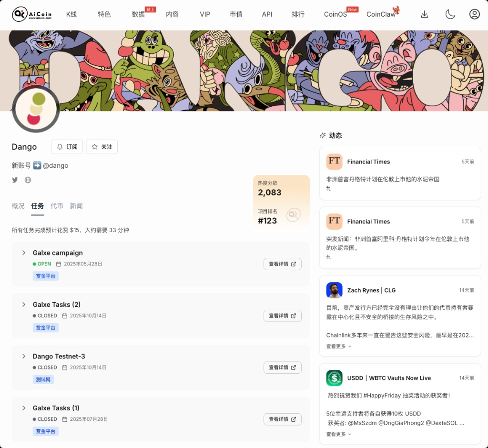The height and width of the screenshot is (448, 488).
Task: Expand 查看更多 under USDD post
Action: pos(339,434)
